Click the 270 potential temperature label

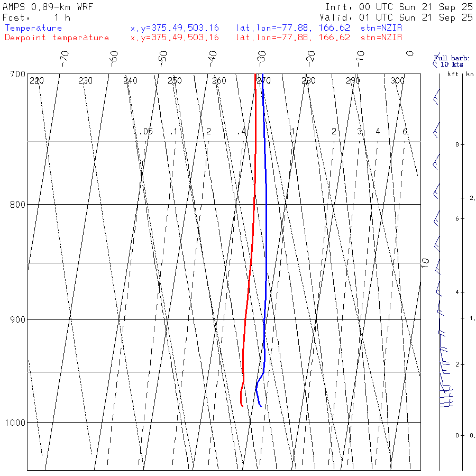point(263,80)
